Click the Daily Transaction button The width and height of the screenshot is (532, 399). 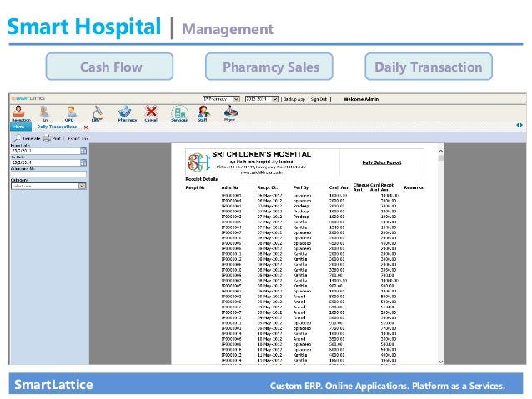(x=429, y=67)
